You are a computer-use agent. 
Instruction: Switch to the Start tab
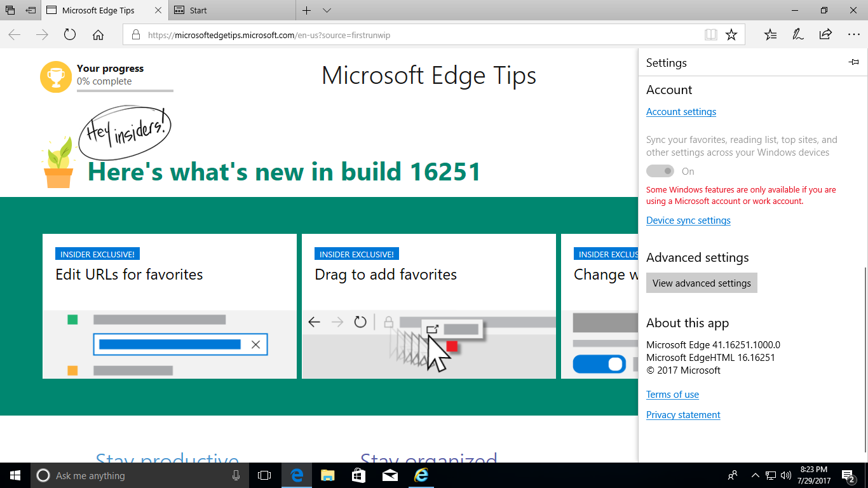[232, 10]
